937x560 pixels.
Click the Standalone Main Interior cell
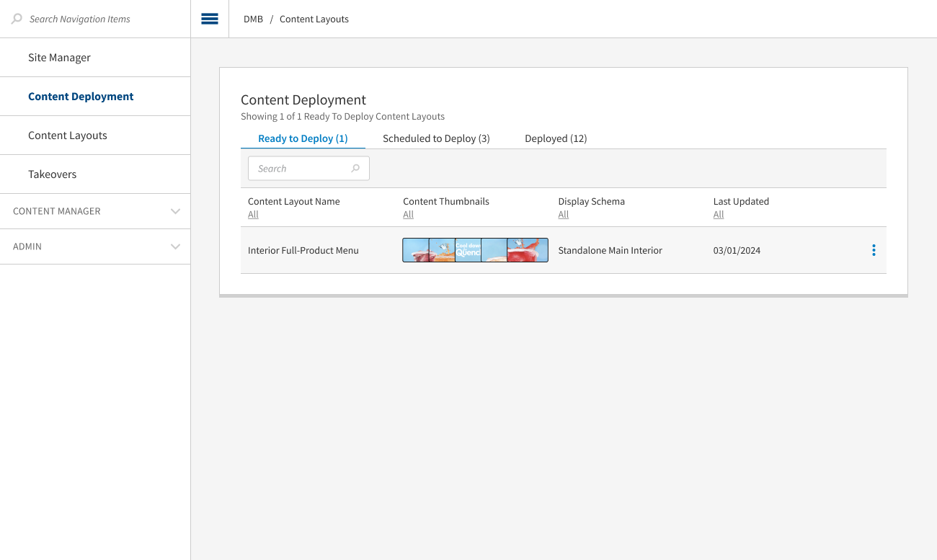pos(610,251)
